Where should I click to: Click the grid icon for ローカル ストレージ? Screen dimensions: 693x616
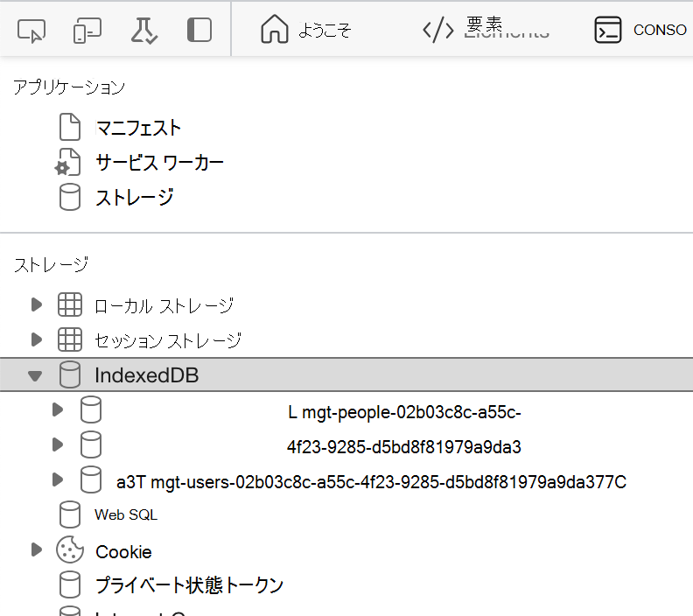click(70, 304)
